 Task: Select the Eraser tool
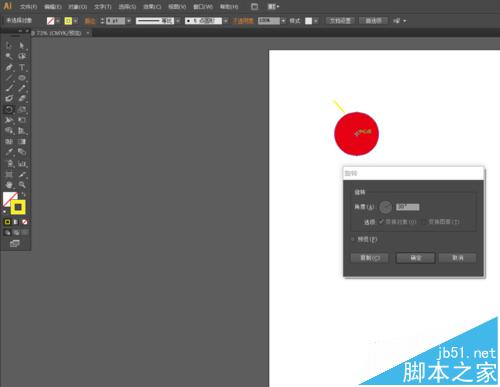(x=22, y=99)
